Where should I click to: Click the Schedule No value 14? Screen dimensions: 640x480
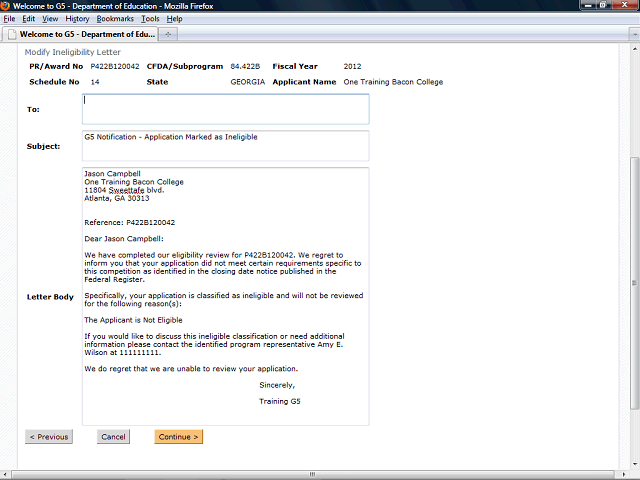pos(95,82)
